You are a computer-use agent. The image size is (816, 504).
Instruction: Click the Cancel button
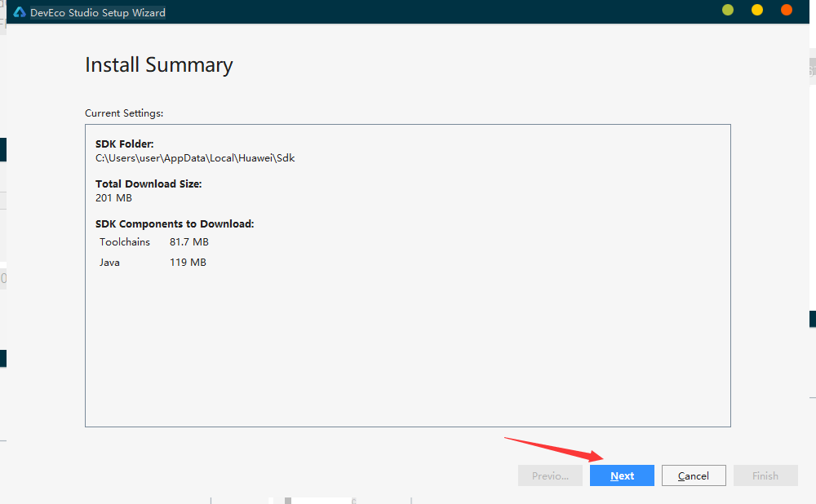click(x=694, y=475)
